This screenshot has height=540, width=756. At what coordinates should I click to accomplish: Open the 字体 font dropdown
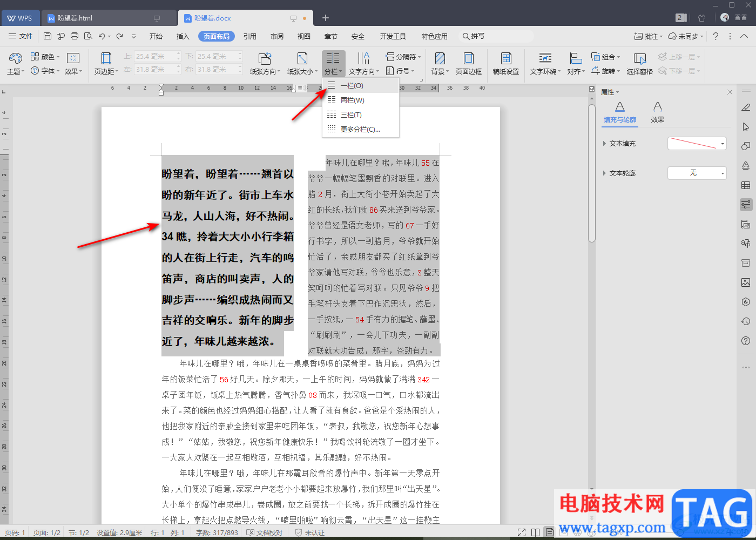click(45, 71)
